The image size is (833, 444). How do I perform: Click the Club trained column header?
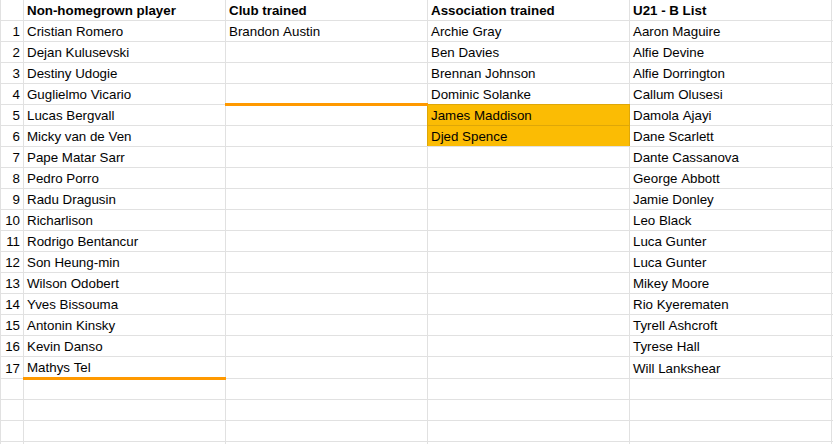coord(268,11)
